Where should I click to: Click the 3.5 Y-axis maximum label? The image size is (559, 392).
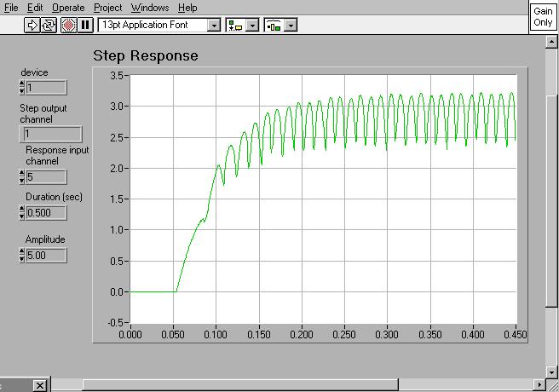pyautogui.click(x=116, y=76)
